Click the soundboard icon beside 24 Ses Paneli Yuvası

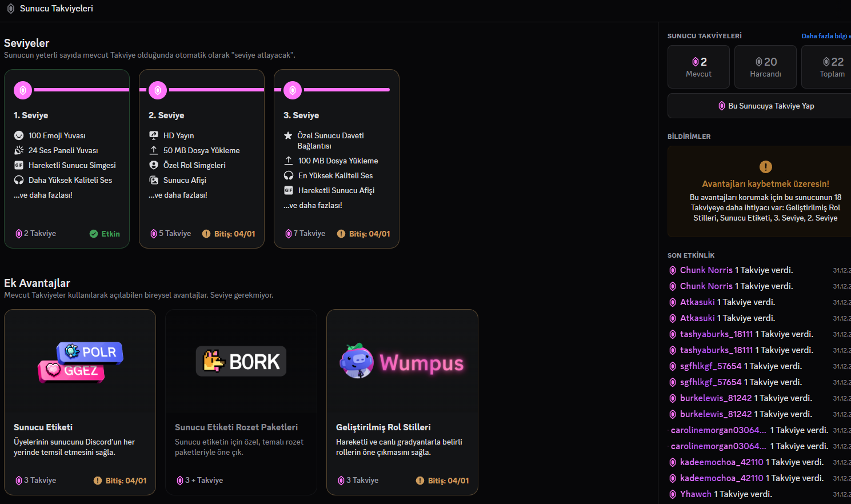tap(19, 150)
